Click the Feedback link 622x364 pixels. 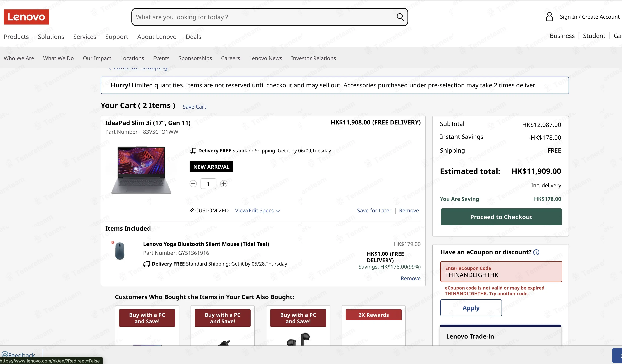(22, 355)
